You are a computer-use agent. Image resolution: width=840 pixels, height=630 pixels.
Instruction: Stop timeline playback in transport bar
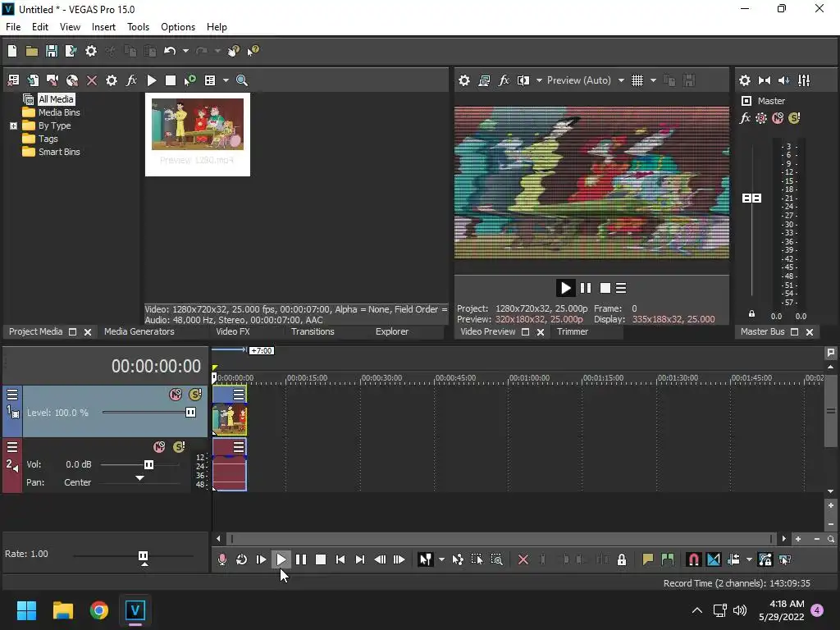(x=321, y=559)
